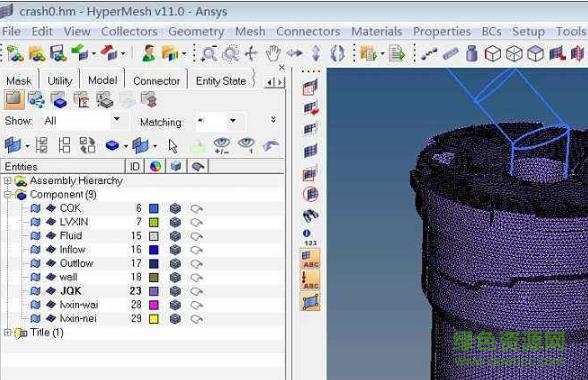Screen dimensions: 588x380
Task: Open dropdown arrow beside export icon
Action: tap(122, 53)
